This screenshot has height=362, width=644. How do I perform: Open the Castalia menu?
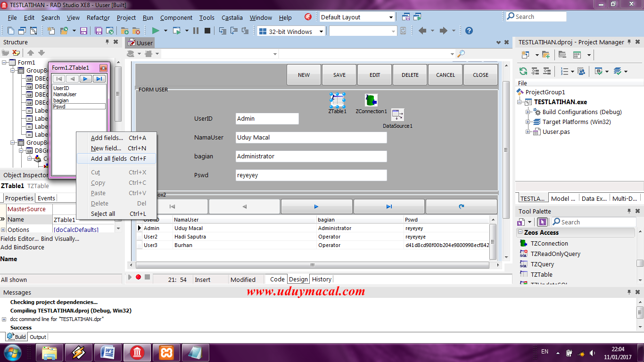click(232, 17)
